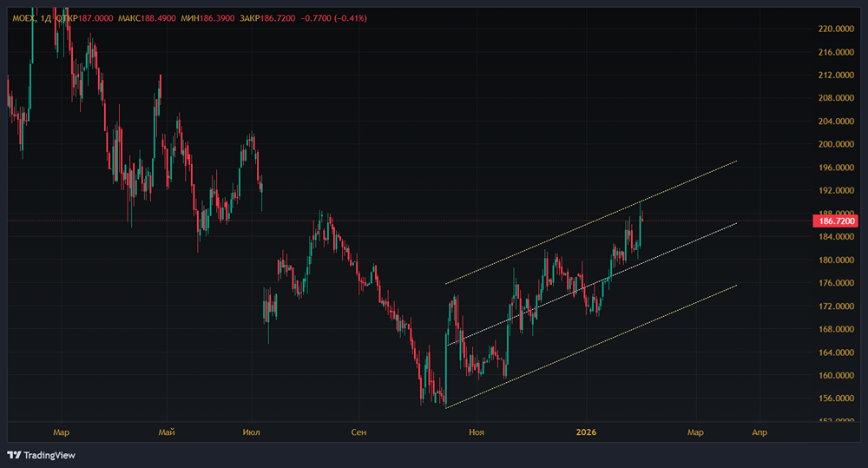Click the Апр time axis label
868x468 pixels.
[759, 432]
